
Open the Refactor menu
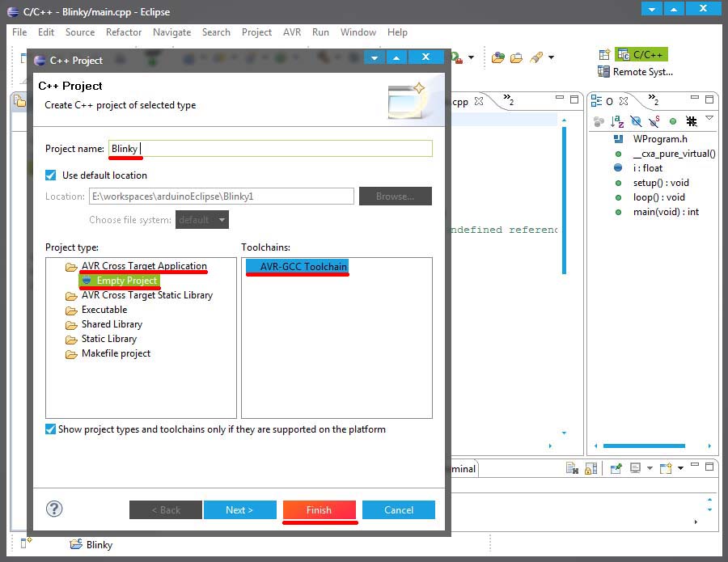[x=124, y=32]
